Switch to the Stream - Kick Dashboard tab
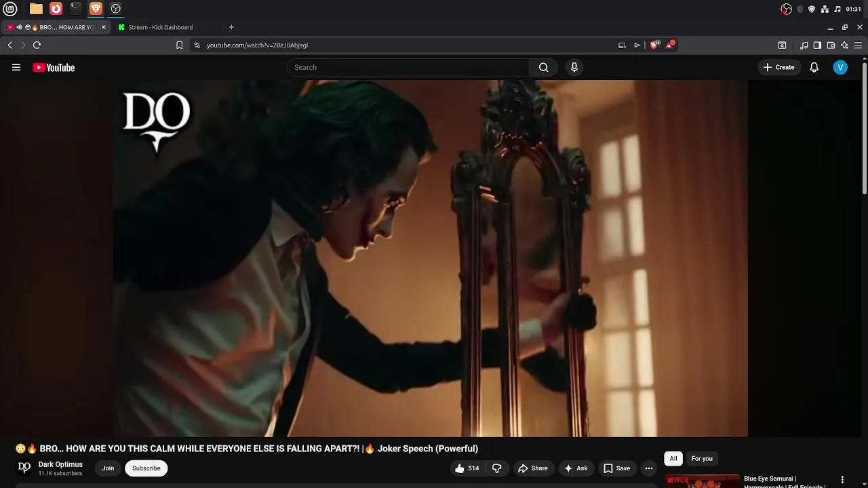Image resolution: width=868 pixels, height=488 pixels. pos(161,27)
